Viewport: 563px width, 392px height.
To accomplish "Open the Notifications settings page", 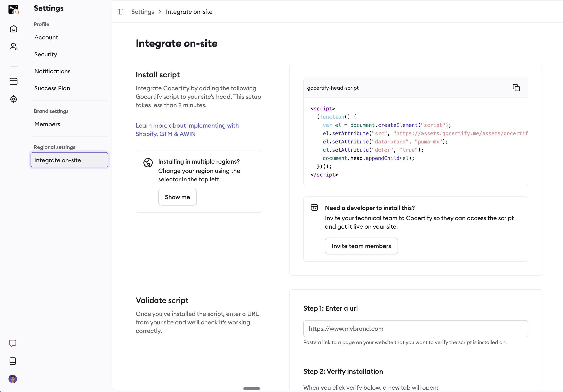I will pyautogui.click(x=52, y=71).
